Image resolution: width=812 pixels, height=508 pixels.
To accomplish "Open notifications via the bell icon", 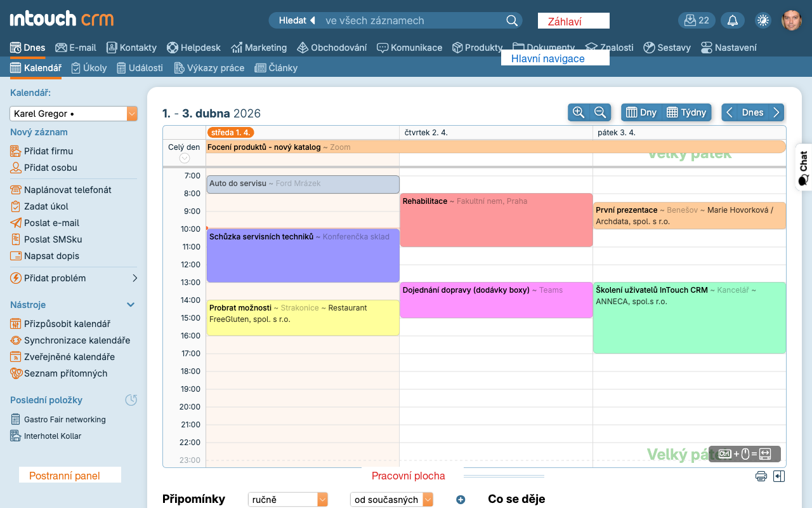I will point(732,20).
